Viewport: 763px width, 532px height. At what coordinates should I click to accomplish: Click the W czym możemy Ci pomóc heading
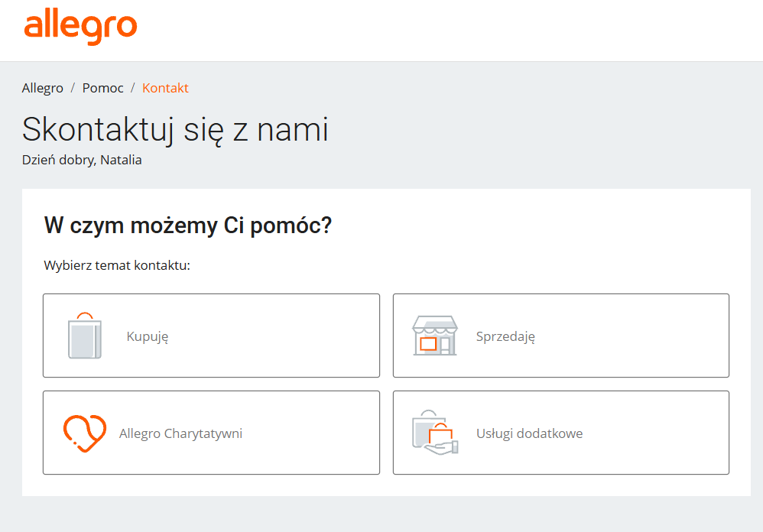pos(188,225)
